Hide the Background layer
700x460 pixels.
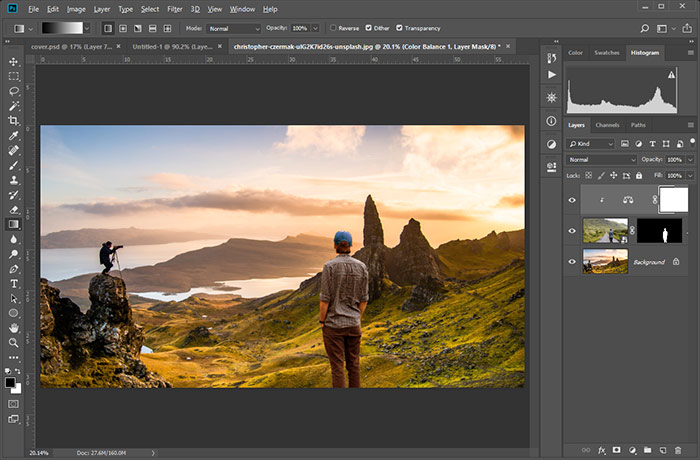pyautogui.click(x=572, y=262)
